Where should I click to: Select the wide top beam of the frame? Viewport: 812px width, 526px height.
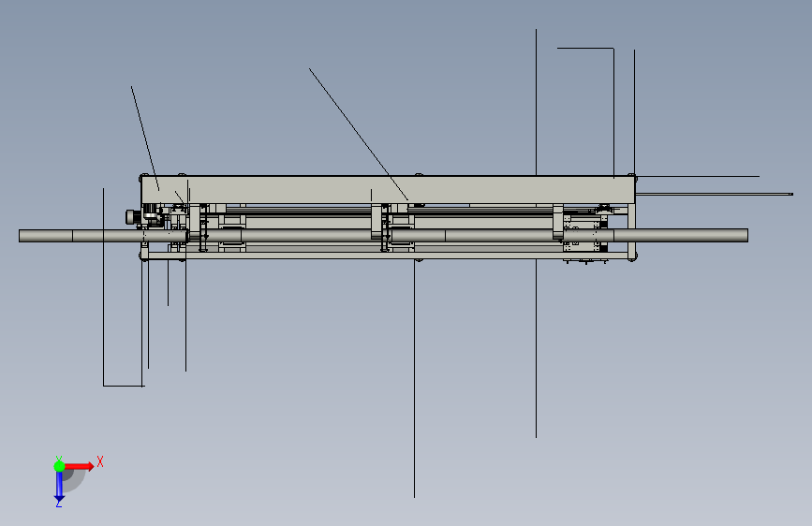[389, 189]
